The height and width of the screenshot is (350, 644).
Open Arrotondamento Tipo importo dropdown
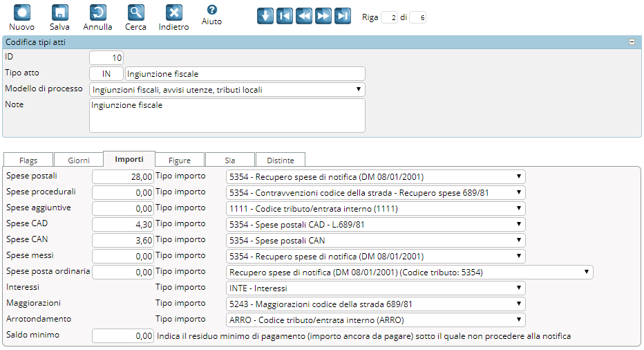[375, 320]
